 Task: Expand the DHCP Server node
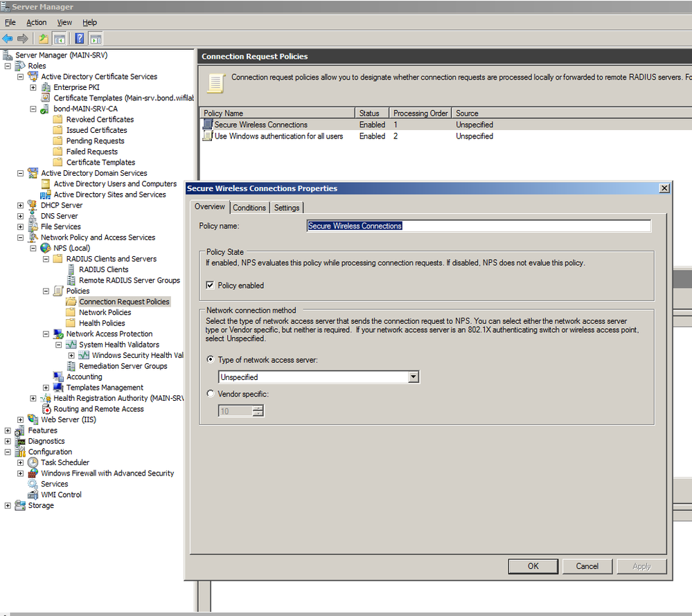[x=20, y=205]
